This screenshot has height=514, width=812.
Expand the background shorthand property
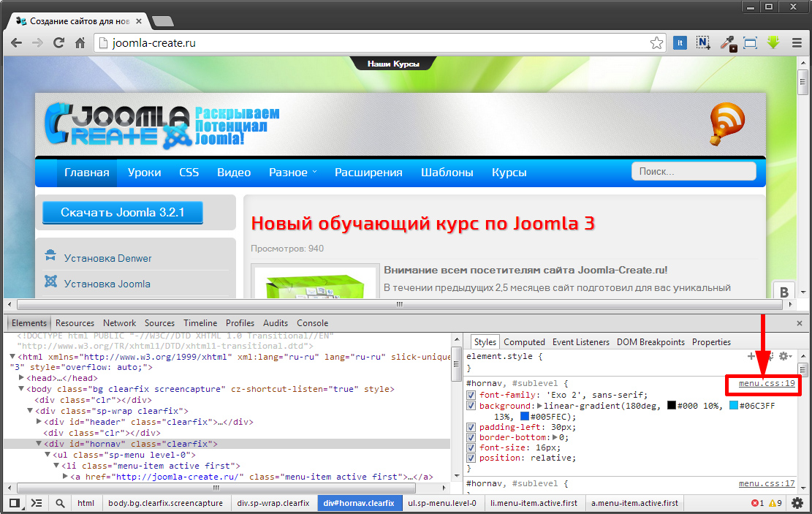pos(540,406)
